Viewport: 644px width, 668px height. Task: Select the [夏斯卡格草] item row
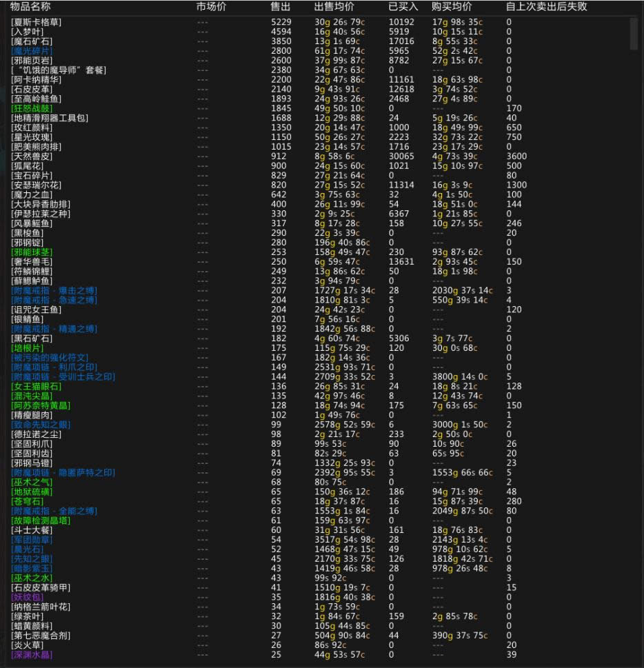[37, 23]
